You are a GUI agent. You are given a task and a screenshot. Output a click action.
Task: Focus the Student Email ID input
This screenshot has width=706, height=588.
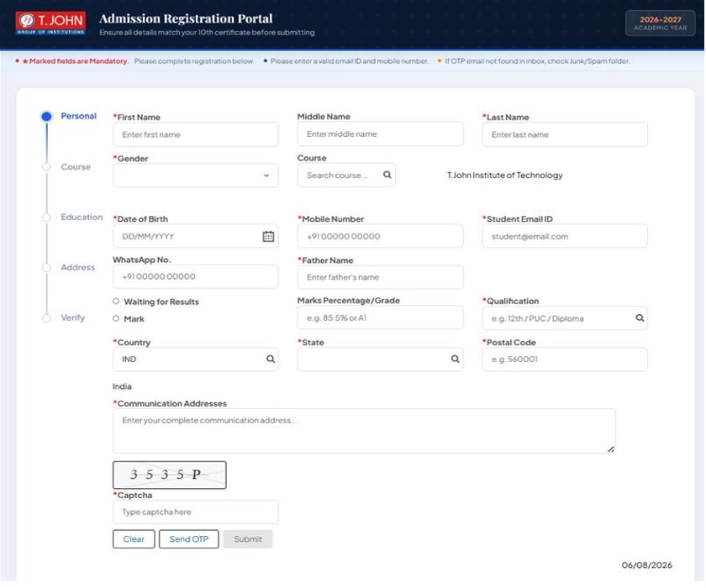coord(565,236)
